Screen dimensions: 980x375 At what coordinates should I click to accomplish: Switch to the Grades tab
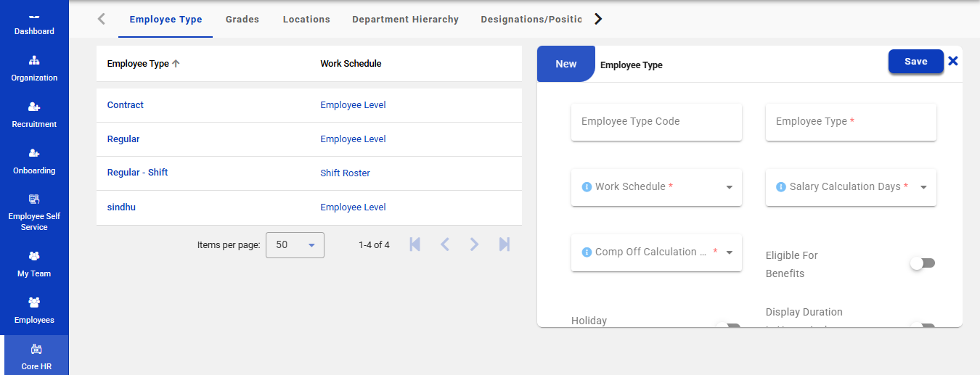tap(242, 20)
